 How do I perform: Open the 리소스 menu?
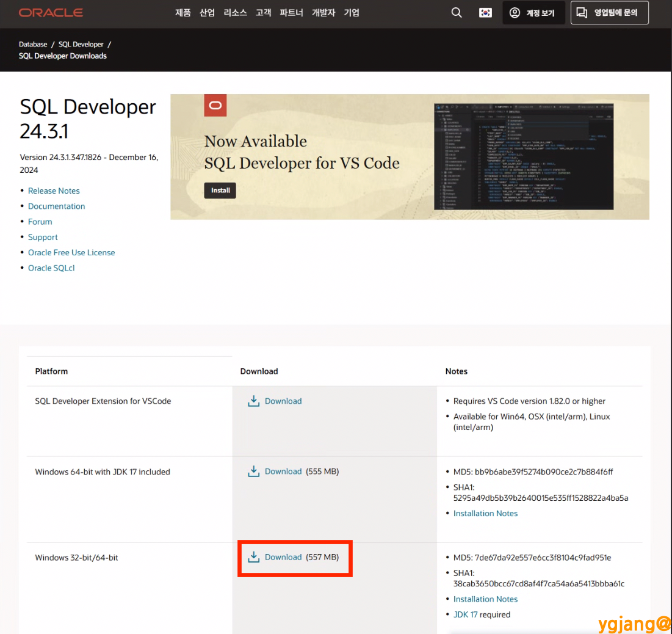[235, 13]
